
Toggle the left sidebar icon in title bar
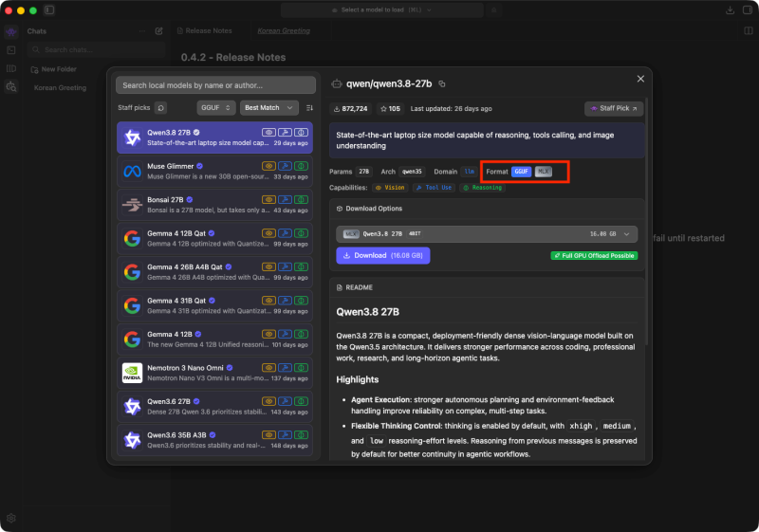(49, 10)
